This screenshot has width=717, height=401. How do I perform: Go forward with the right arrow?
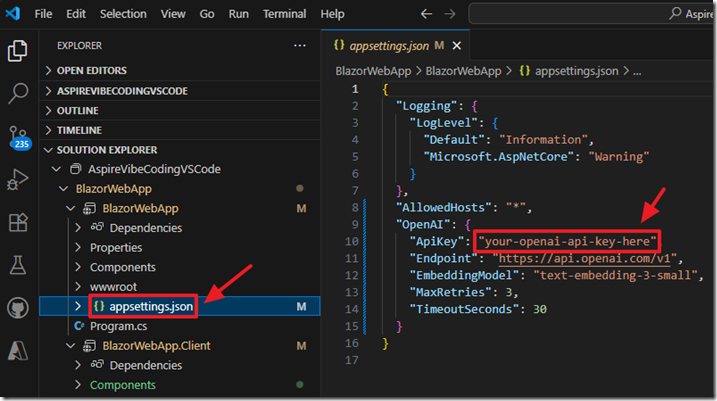[450, 14]
